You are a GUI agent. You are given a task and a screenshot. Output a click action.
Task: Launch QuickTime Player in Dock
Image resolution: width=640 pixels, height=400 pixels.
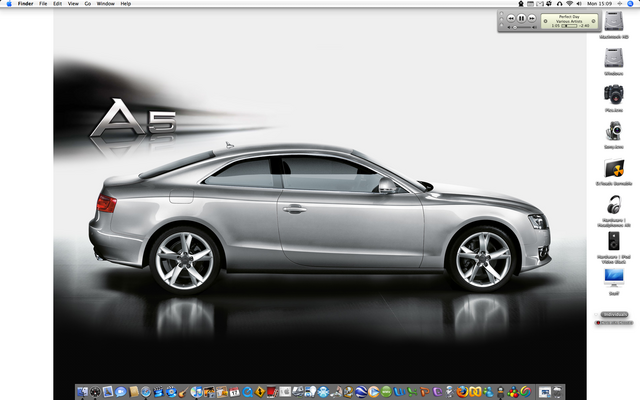(x=247, y=392)
